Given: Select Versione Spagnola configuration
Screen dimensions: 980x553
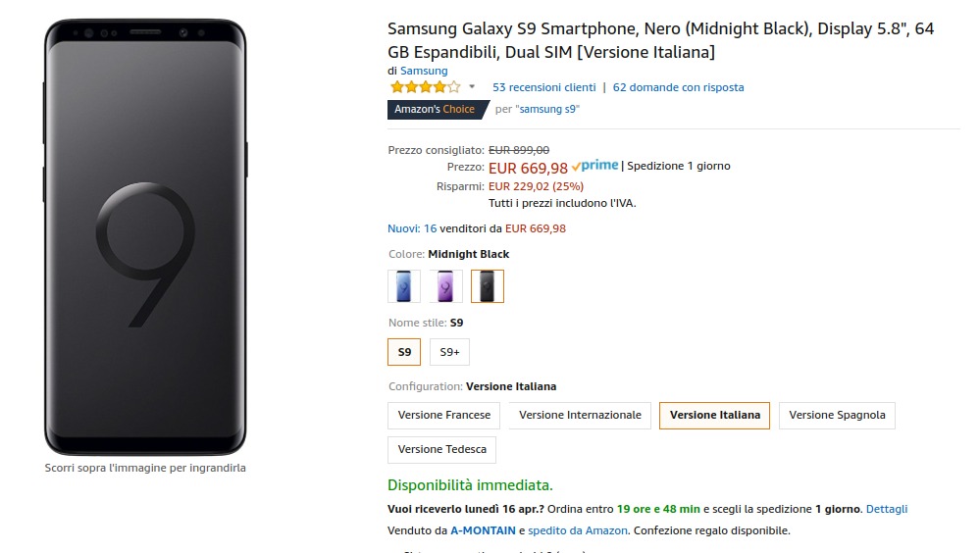Looking at the screenshot, I should pyautogui.click(x=837, y=415).
